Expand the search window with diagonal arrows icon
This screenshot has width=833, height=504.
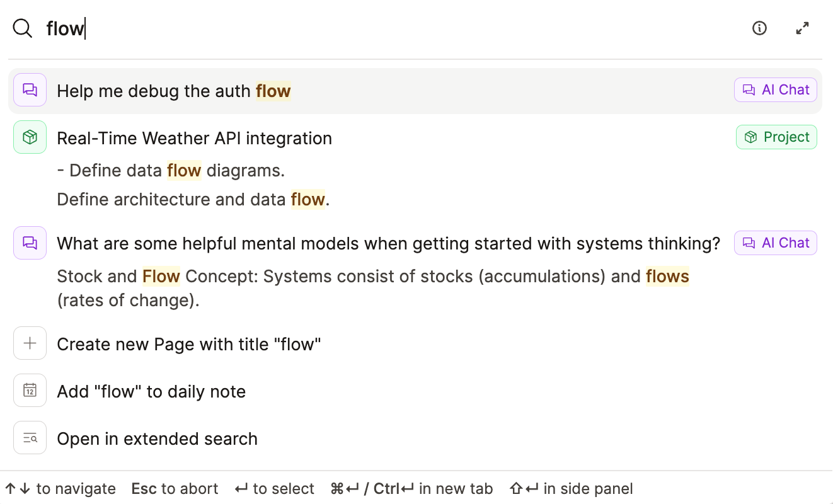(801, 28)
